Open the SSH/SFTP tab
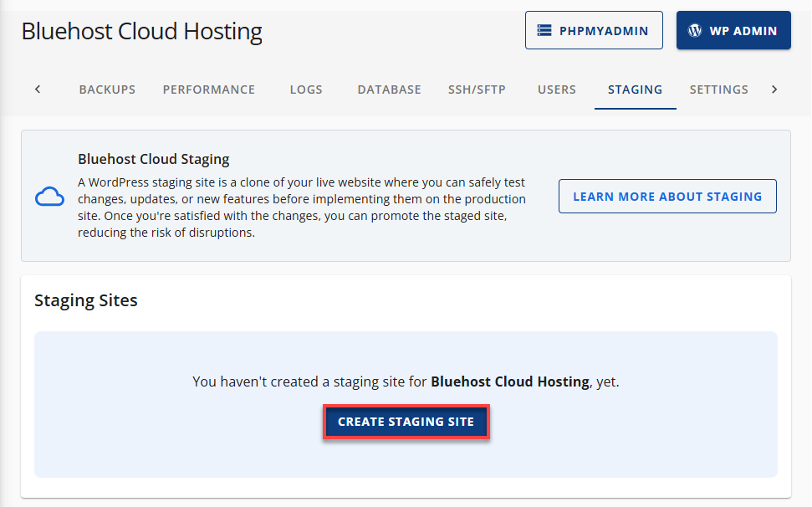The image size is (812, 507). pyautogui.click(x=477, y=90)
